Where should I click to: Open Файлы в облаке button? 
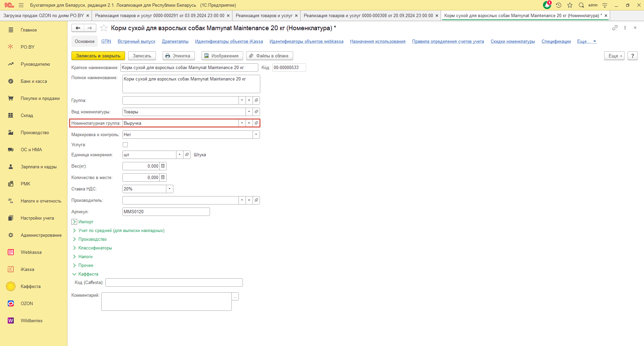point(269,56)
